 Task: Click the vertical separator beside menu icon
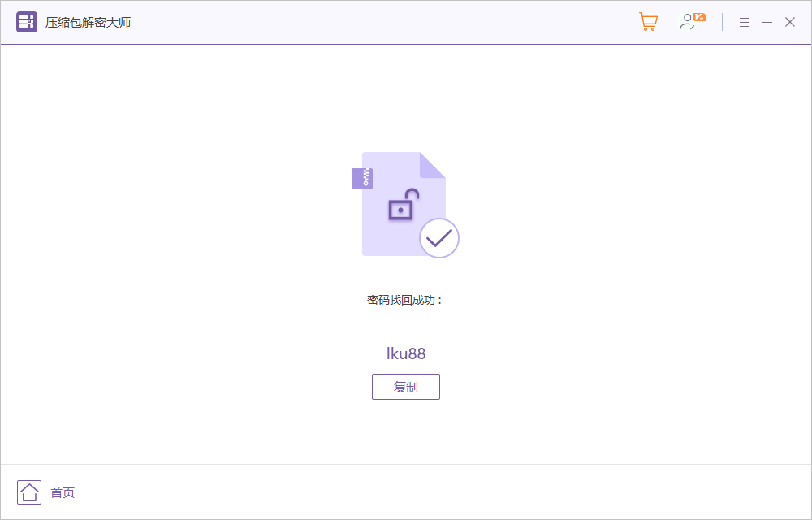pos(722,22)
